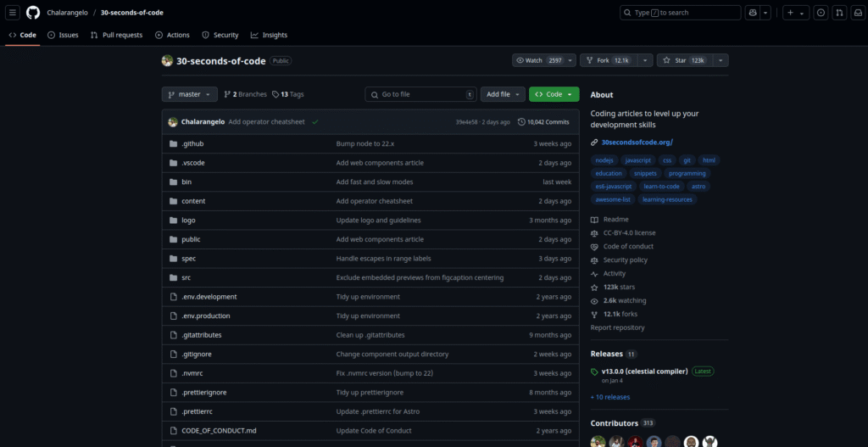Click commit message 'Add fast and slow modes'

point(375,182)
